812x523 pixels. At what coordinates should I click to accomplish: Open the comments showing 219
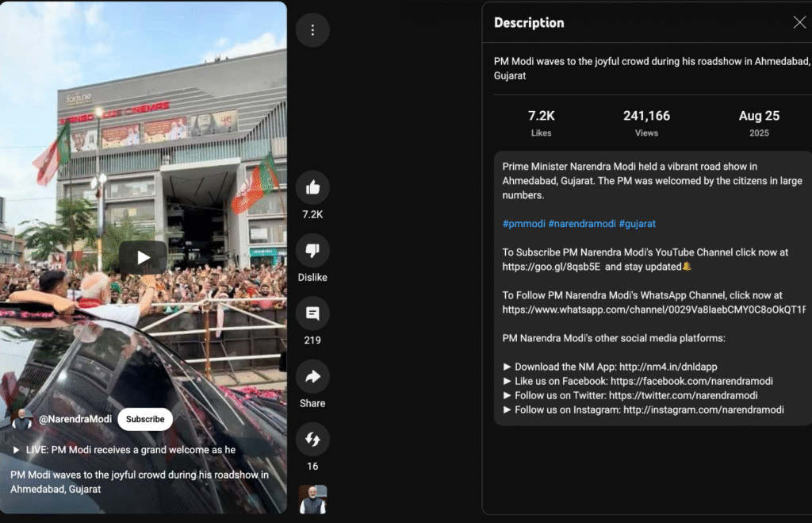312,313
